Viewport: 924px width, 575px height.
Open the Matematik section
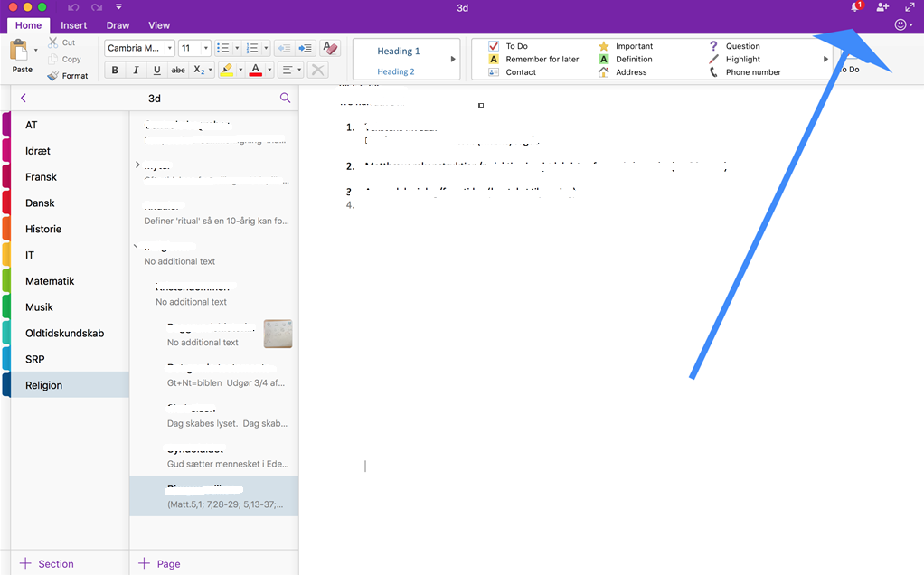pyautogui.click(x=71, y=281)
